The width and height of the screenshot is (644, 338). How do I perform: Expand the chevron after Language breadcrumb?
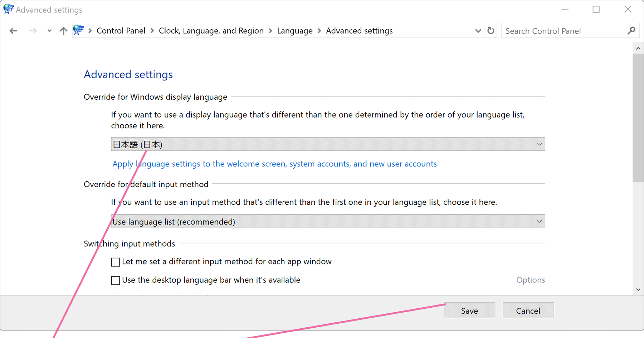tap(319, 31)
